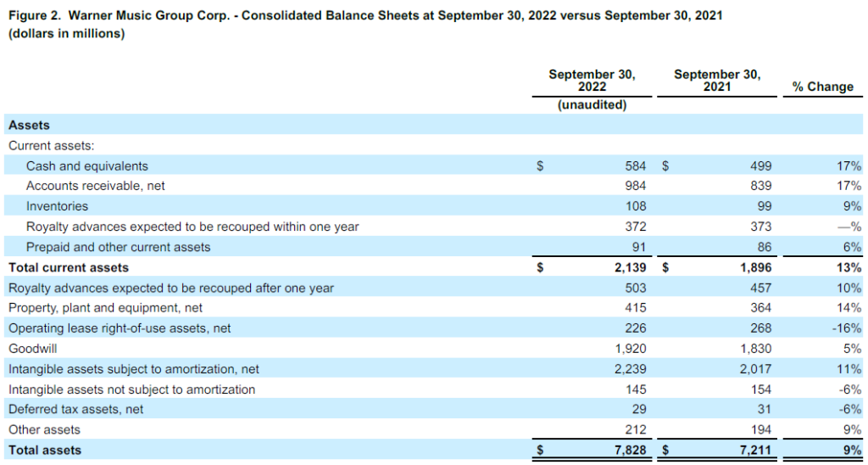The image size is (868, 465).
Task: Select the value 373 for royalty advances
Action: point(760,227)
